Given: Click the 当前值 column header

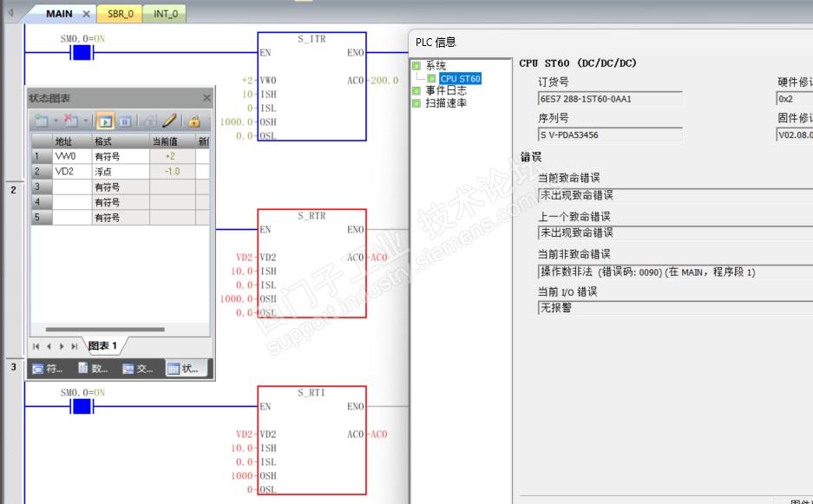Looking at the screenshot, I should 172,141.
